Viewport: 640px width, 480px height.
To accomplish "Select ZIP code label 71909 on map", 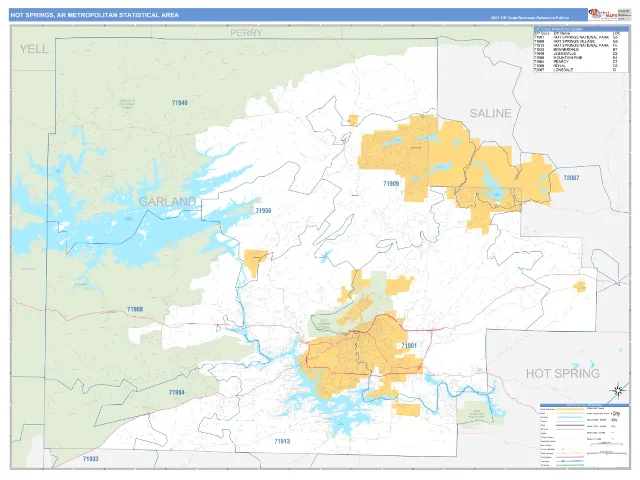I will (x=391, y=184).
